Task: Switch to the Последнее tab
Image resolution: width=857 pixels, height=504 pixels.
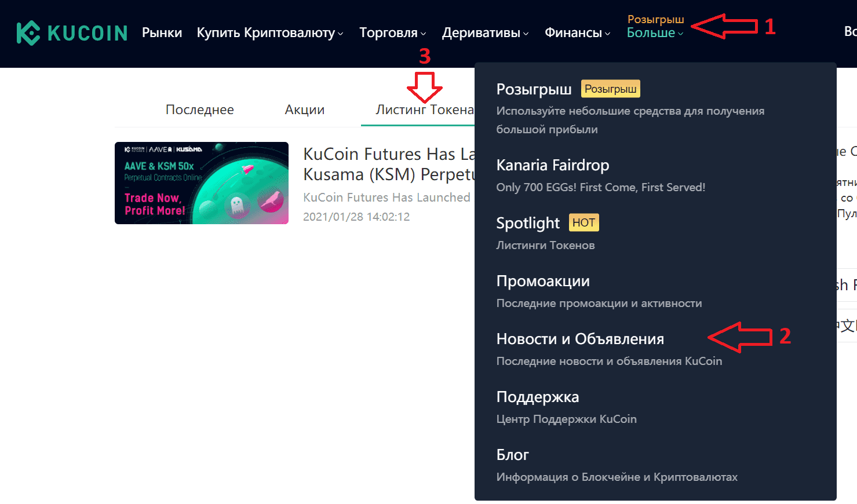Action: [x=200, y=109]
